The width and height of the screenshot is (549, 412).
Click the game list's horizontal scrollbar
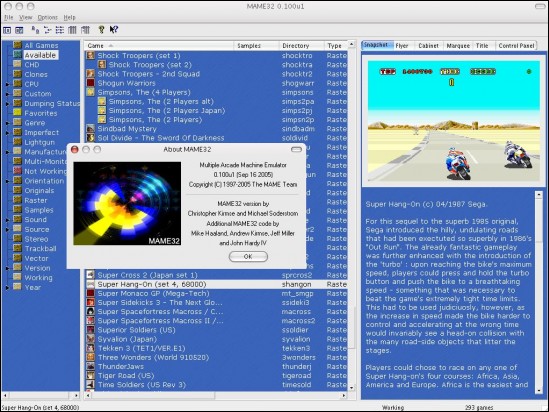[x=216, y=395]
